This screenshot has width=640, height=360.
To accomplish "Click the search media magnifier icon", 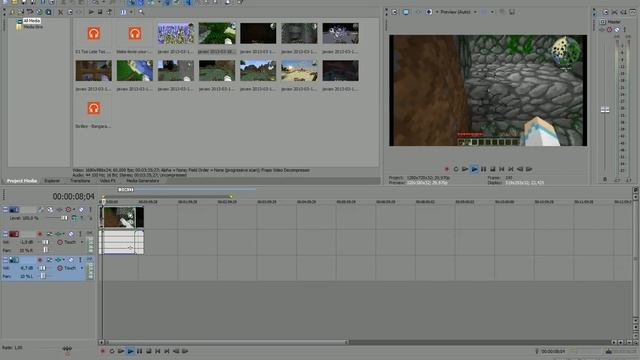I will (141, 12).
